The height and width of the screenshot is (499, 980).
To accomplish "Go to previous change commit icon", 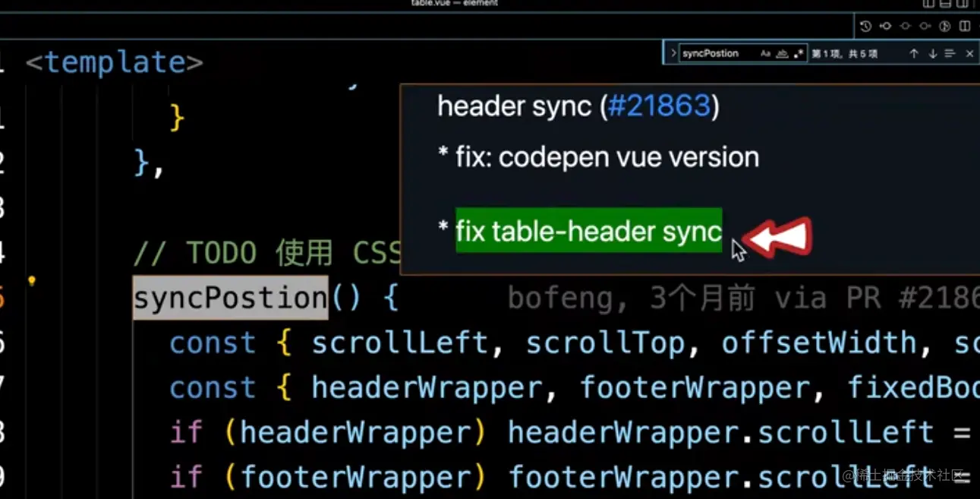I will click(x=885, y=27).
